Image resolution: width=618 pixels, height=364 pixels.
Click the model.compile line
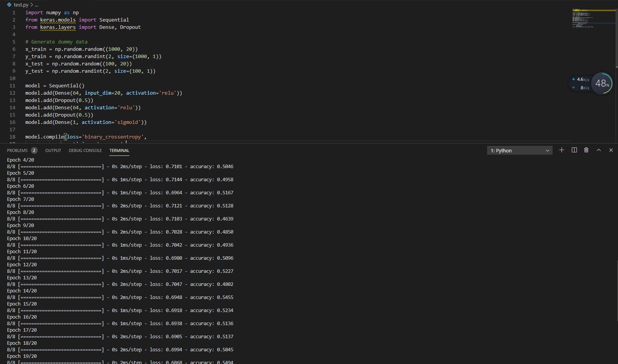click(86, 137)
